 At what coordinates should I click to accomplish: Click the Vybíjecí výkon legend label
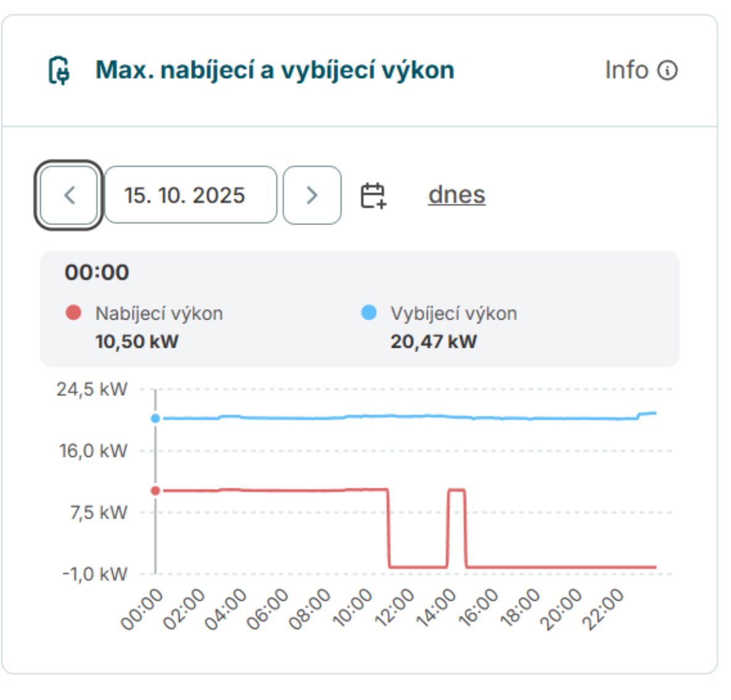[x=453, y=313]
